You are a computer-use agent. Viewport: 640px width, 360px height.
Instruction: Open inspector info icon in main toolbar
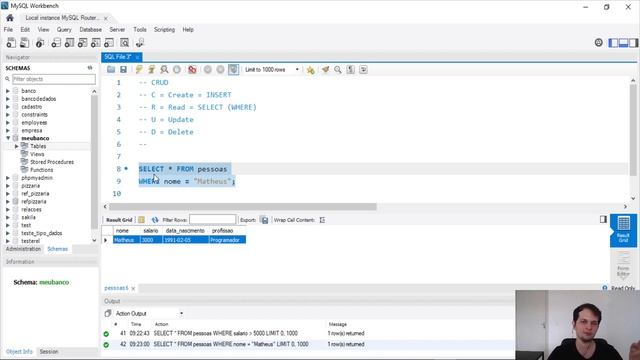[40, 42]
